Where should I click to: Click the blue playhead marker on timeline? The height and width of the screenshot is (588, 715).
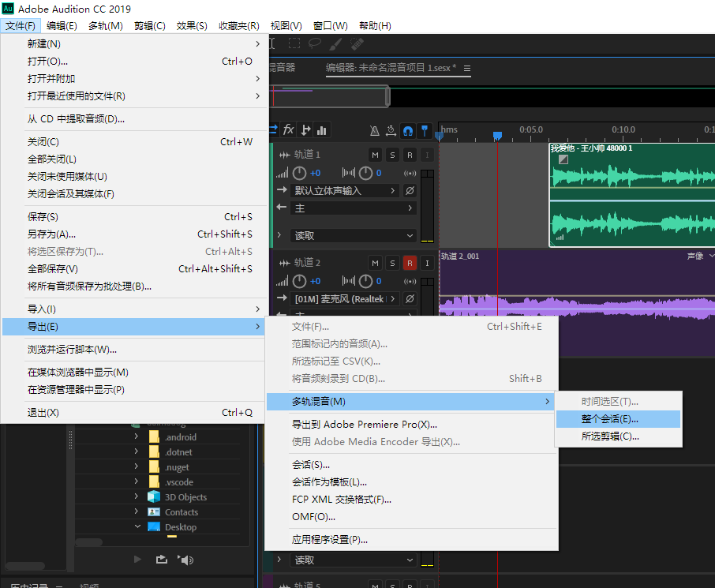coord(497,136)
